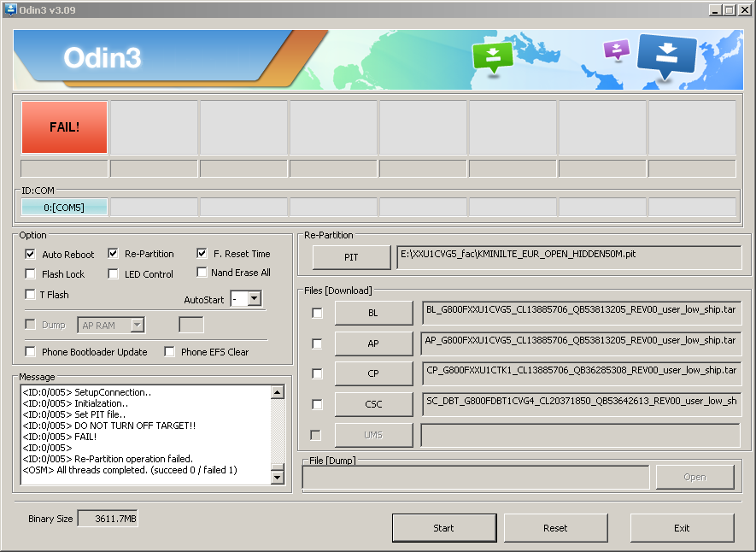Disable the Auto Reboot checkbox

click(31, 254)
